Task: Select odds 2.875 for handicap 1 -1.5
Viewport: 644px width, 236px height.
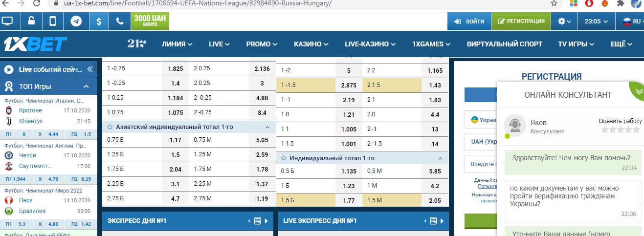Action: coord(348,85)
